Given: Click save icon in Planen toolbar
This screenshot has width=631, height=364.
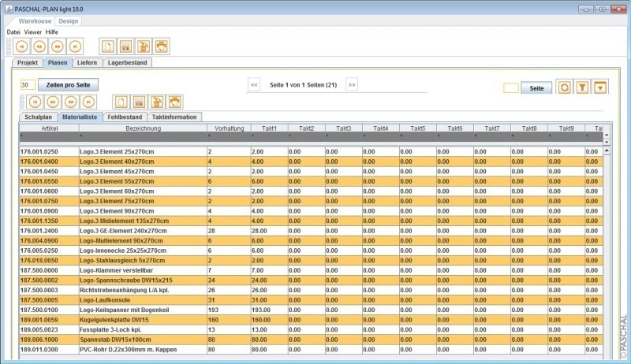Looking at the screenshot, I should pyautogui.click(x=139, y=102).
